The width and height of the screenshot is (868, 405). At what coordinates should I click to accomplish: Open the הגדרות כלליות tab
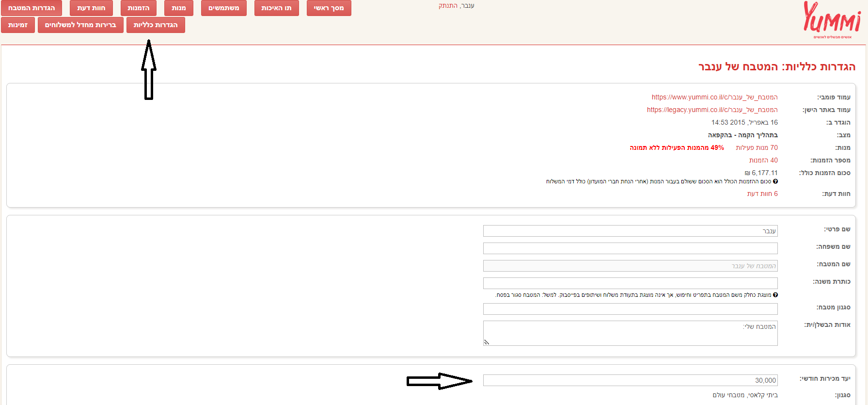[156, 25]
